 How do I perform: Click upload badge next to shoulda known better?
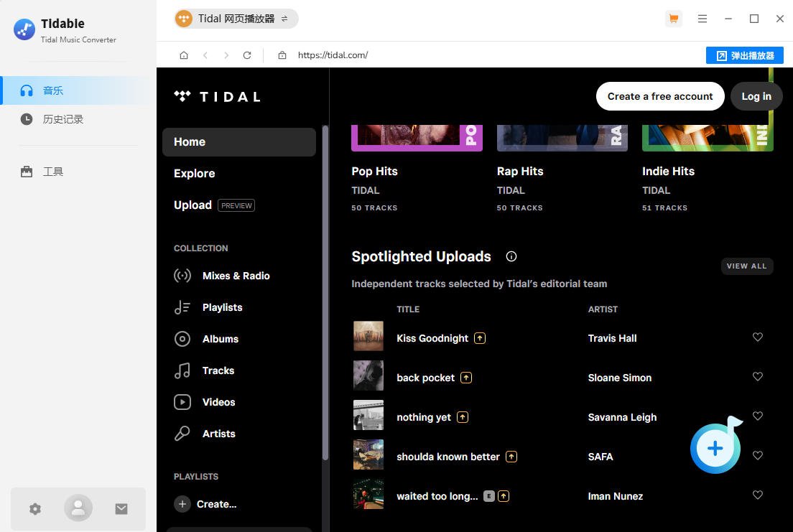(511, 457)
